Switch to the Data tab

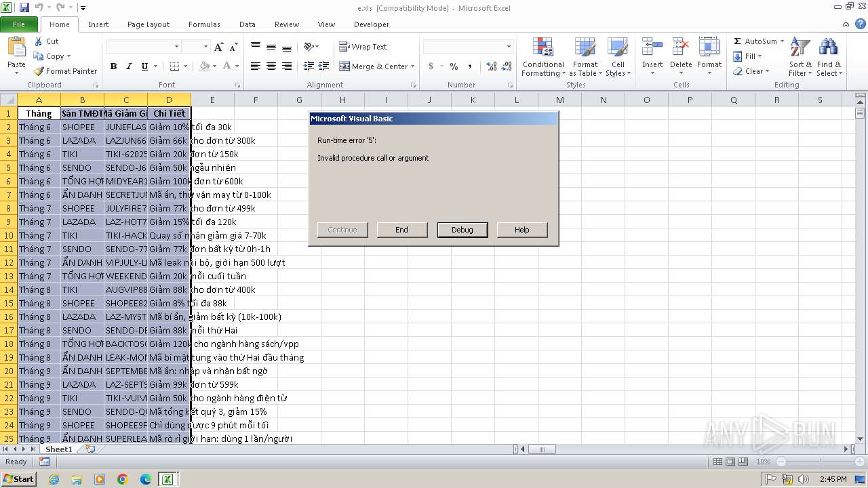click(248, 24)
